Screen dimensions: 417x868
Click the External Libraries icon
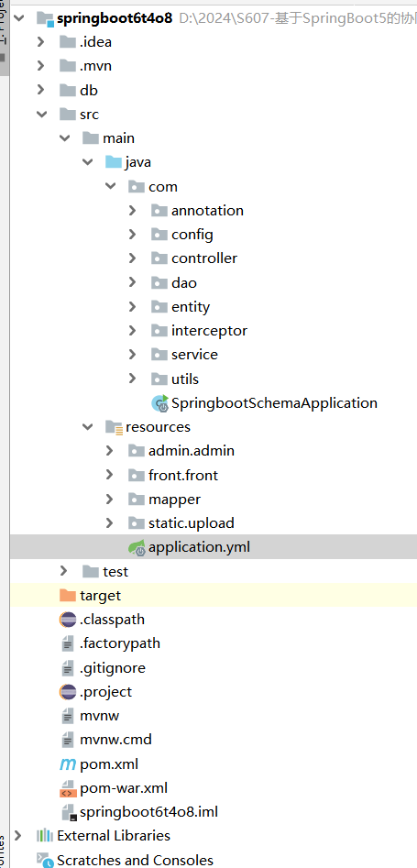(44, 835)
